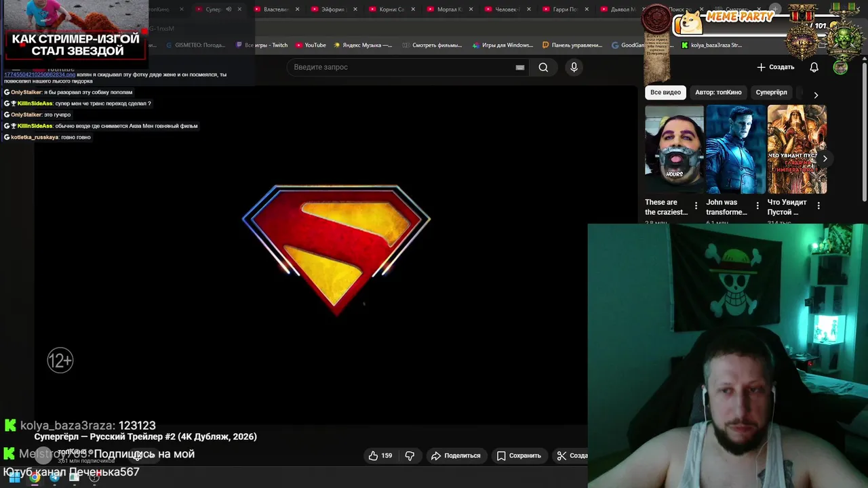Open the Яндекс Музыка bookmark
Image resolution: width=868 pixels, height=488 pixels.
click(x=363, y=45)
